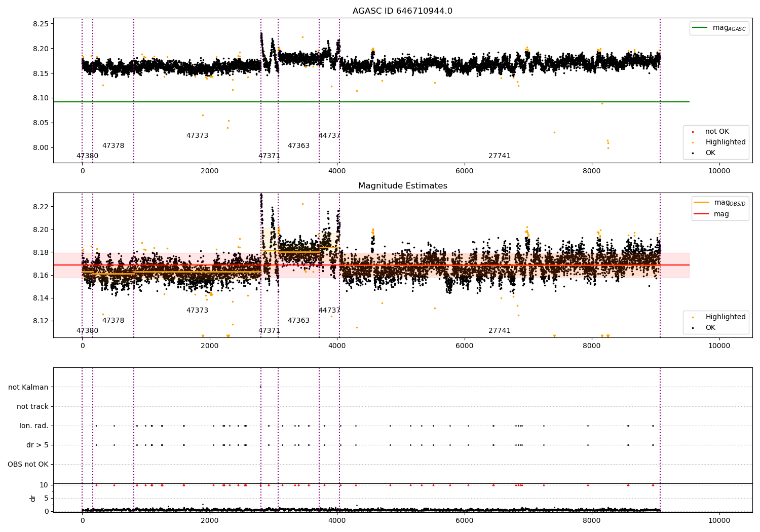This screenshot has width=760, height=532.
Task: Click obsid label 47371 in the top plot
Action: point(269,156)
